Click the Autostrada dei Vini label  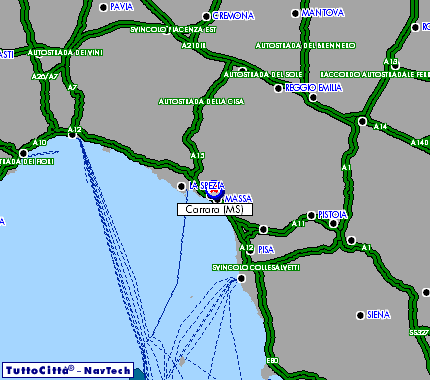[65, 53]
